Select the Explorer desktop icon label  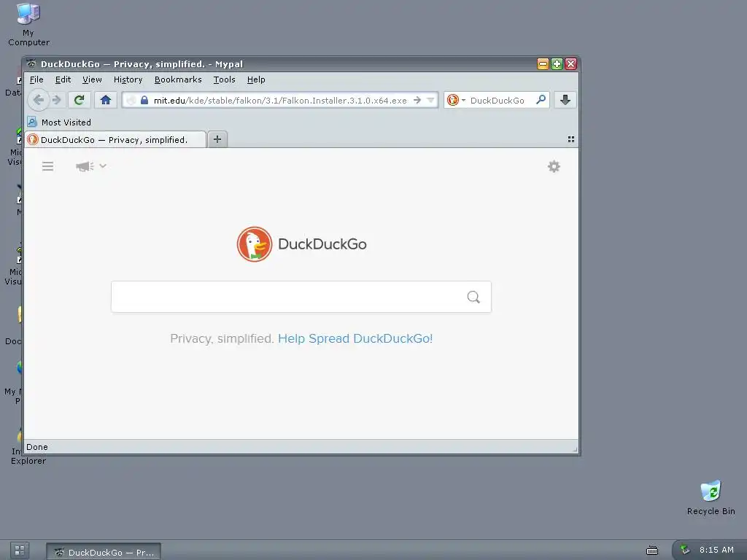(x=28, y=461)
